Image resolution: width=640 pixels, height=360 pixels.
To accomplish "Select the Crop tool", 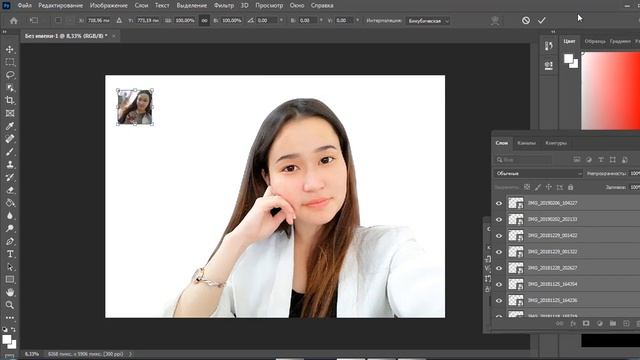I will (10, 100).
